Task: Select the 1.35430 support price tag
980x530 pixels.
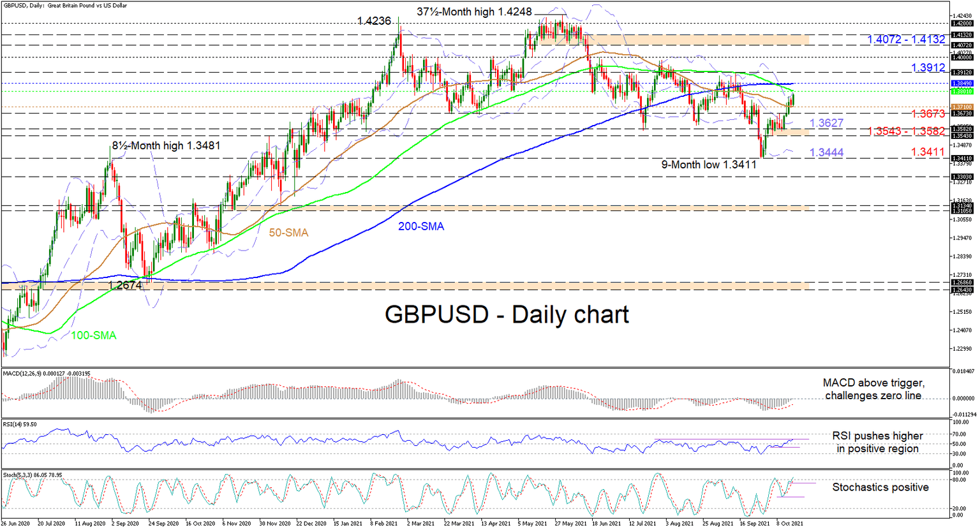Action: pos(963,135)
